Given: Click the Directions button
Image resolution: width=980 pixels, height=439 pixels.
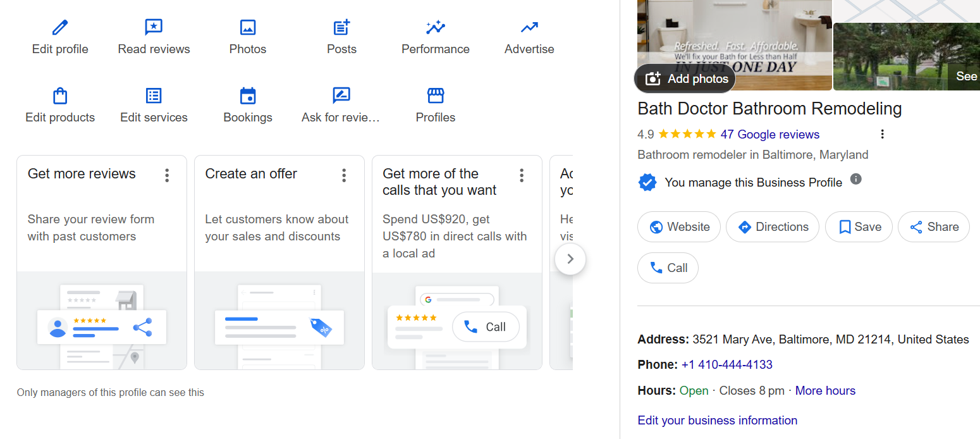Looking at the screenshot, I should coord(773,227).
